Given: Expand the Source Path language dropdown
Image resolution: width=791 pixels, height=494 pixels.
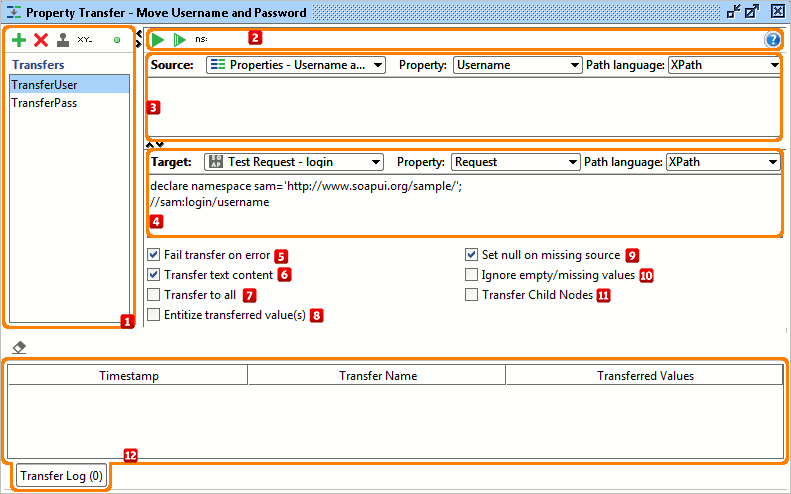Looking at the screenshot, I should coord(724,65).
